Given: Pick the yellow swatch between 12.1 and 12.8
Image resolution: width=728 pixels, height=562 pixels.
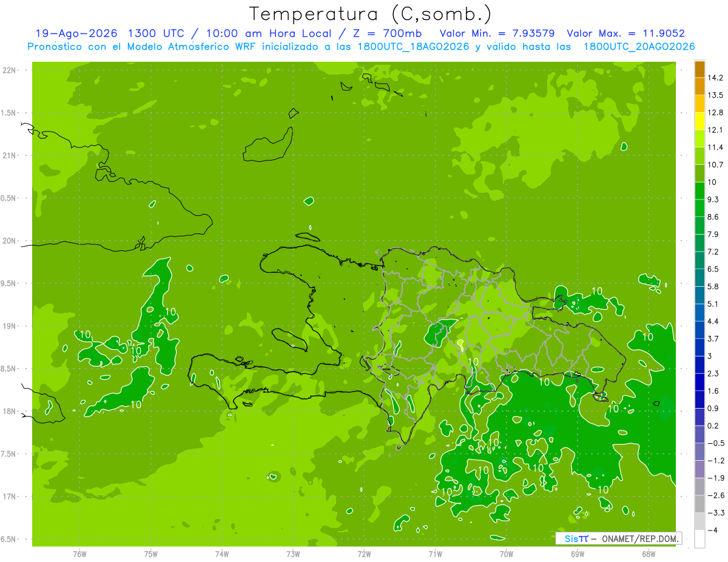Looking at the screenshot, I should coord(699,121).
